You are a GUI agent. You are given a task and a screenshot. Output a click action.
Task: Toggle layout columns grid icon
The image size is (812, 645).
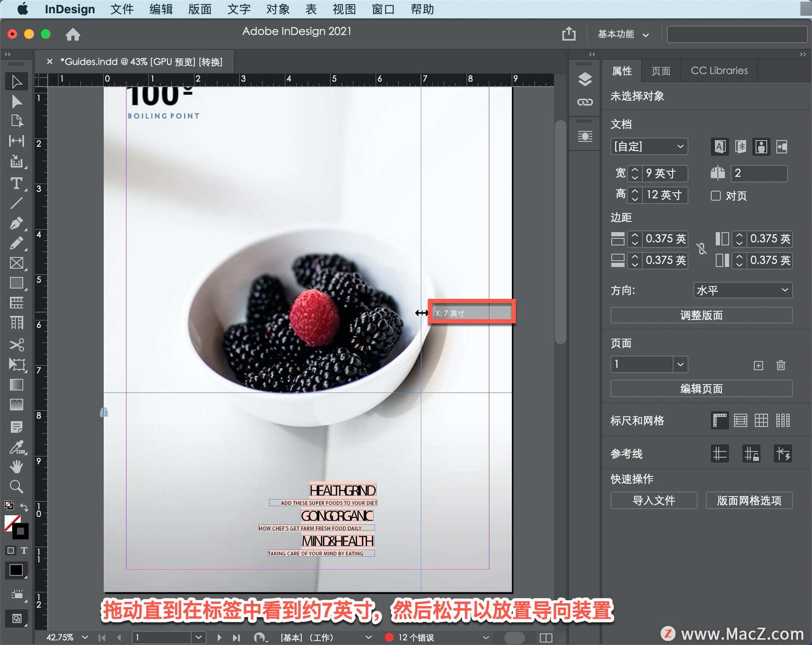(783, 421)
